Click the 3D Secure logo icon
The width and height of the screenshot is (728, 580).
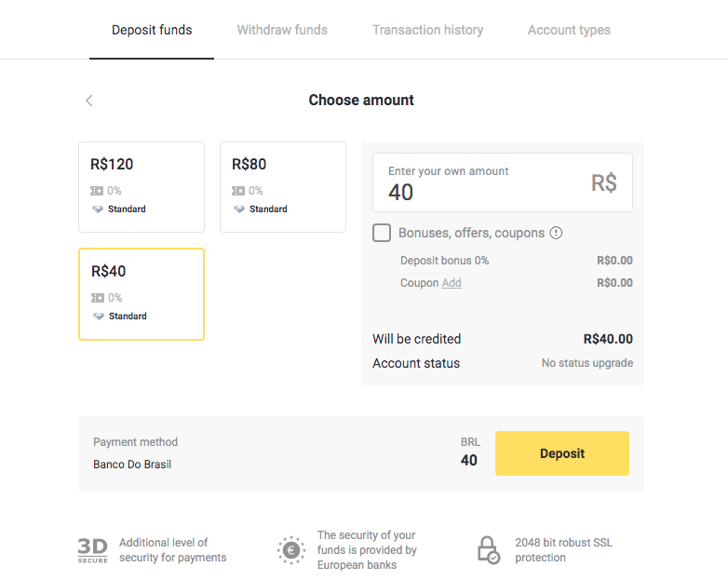pos(93,550)
